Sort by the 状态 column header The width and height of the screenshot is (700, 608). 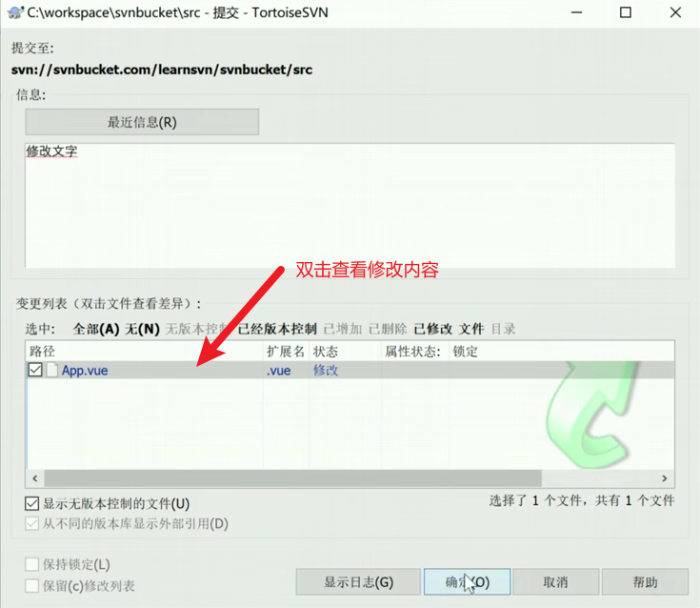coord(345,352)
